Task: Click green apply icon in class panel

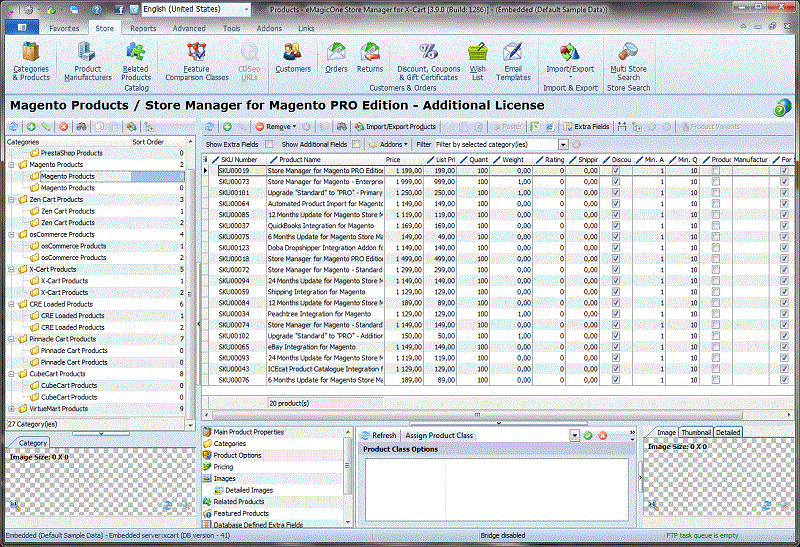Action: 588,435
